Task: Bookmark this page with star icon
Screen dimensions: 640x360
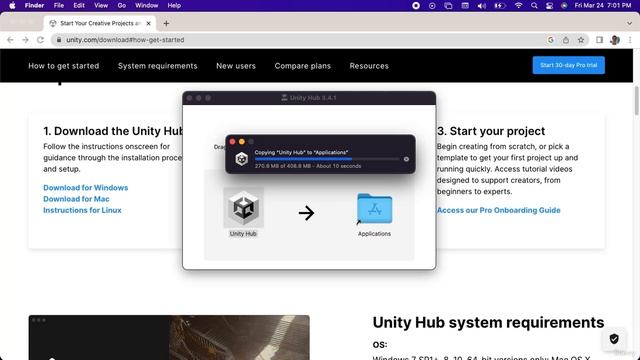Action: coord(581,40)
